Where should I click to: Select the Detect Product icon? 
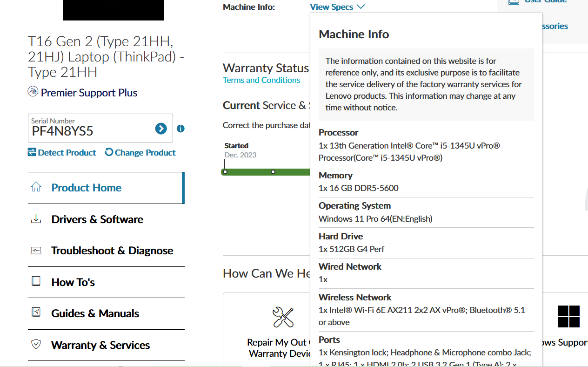(x=32, y=152)
